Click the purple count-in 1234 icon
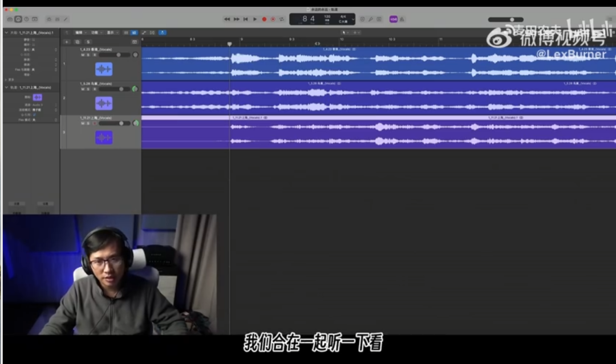Viewport: 616px width, 364px height. pyautogui.click(x=393, y=19)
